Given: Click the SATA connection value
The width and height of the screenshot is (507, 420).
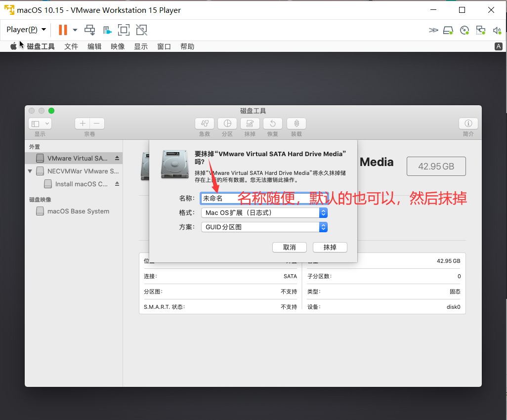Looking at the screenshot, I should coord(290,276).
